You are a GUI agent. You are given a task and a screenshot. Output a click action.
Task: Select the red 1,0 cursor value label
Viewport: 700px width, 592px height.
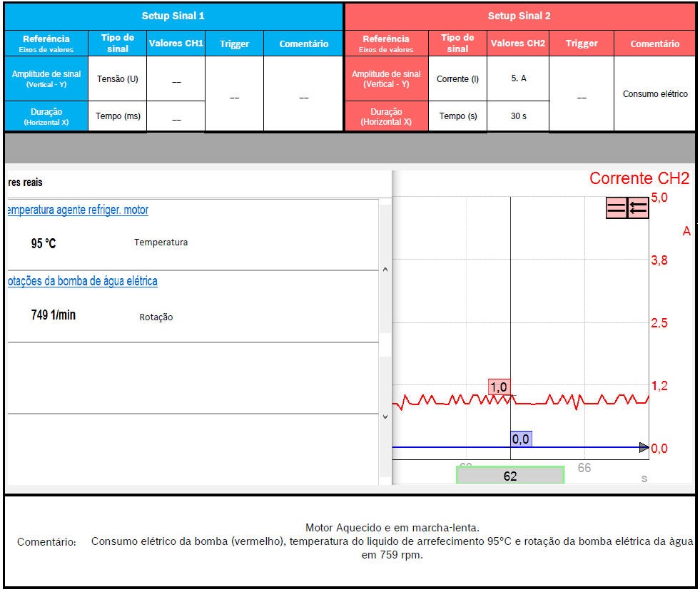[x=499, y=387]
